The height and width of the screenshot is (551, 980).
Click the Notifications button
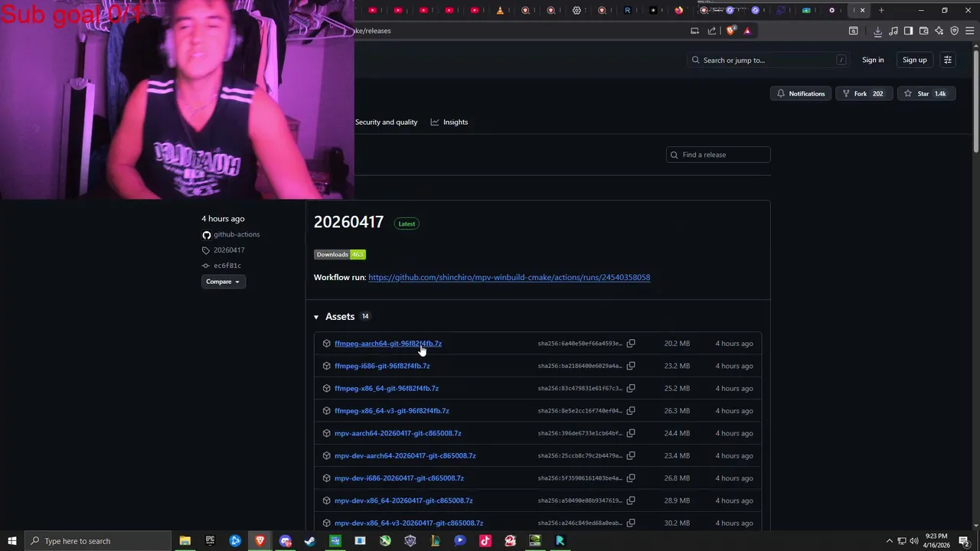point(800,93)
